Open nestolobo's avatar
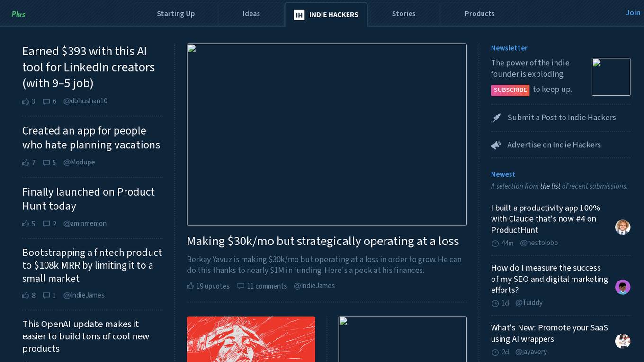Image resolution: width=644 pixels, height=362 pixels. (623, 227)
